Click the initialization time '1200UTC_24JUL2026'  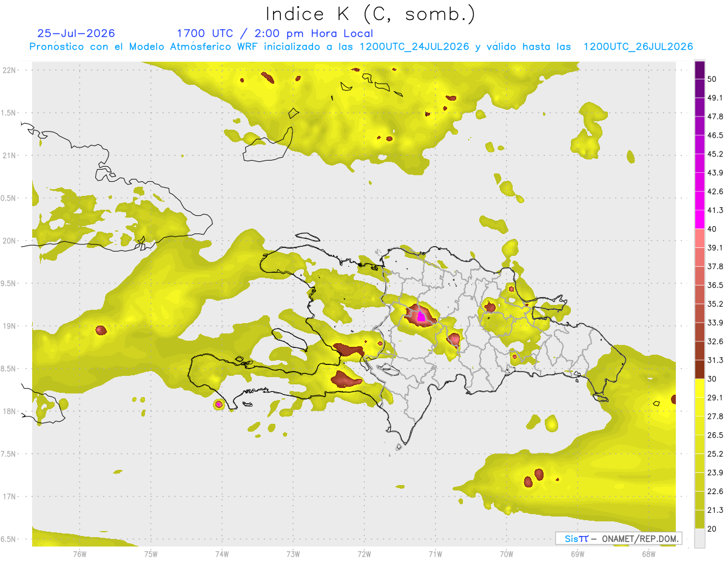coord(414,47)
